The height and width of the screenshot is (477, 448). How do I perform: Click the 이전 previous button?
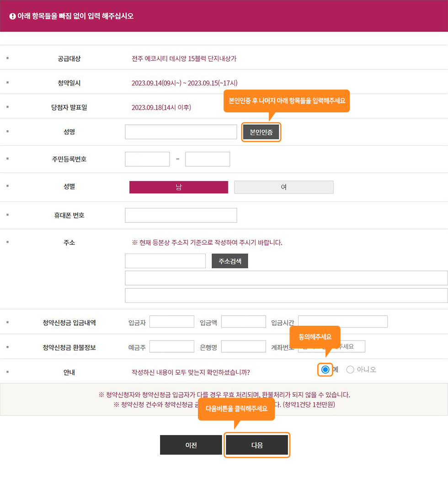(x=191, y=445)
